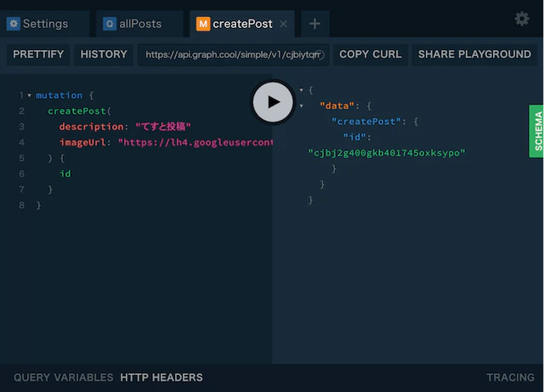
Task: Collapse the mutation block at line 1
Action: pos(30,95)
